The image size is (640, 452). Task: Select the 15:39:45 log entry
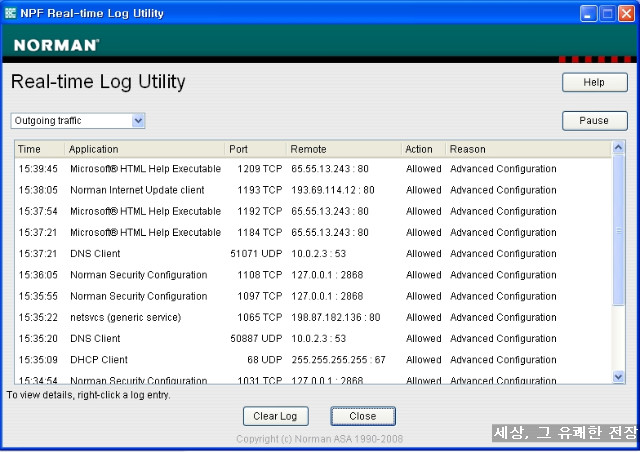pos(313,169)
